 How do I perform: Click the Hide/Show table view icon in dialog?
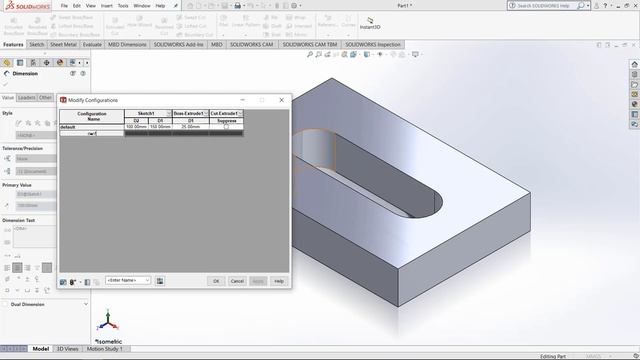[x=63, y=282]
